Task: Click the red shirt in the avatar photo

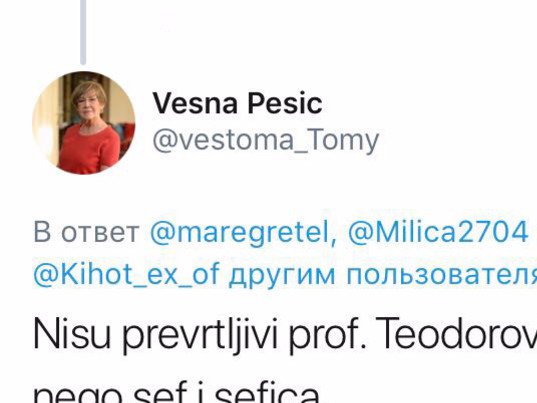Action: click(x=90, y=149)
